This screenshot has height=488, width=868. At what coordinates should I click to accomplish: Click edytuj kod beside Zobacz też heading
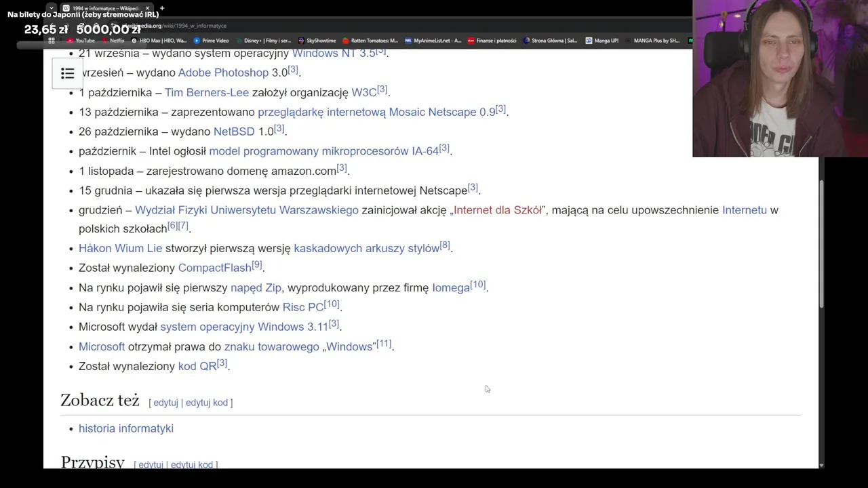pyautogui.click(x=207, y=403)
